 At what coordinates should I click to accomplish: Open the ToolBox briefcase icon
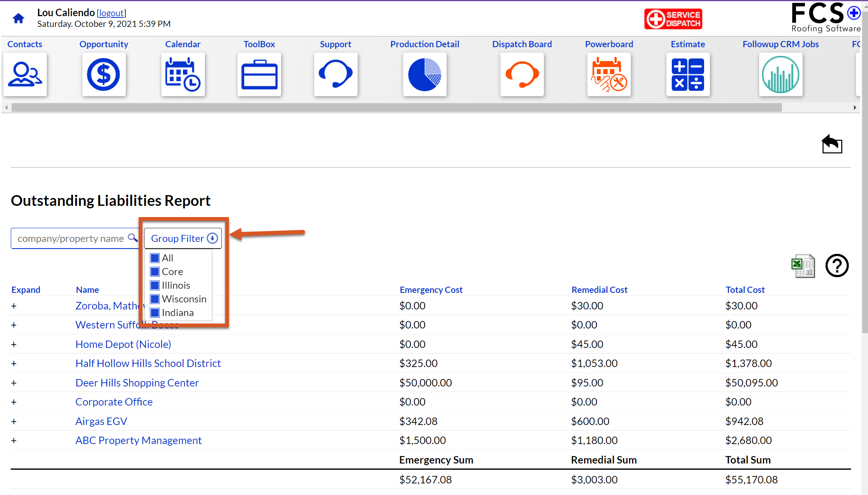click(x=259, y=75)
